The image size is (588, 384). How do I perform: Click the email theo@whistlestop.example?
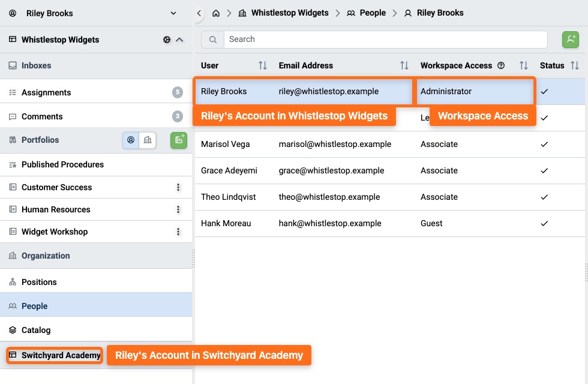329,197
